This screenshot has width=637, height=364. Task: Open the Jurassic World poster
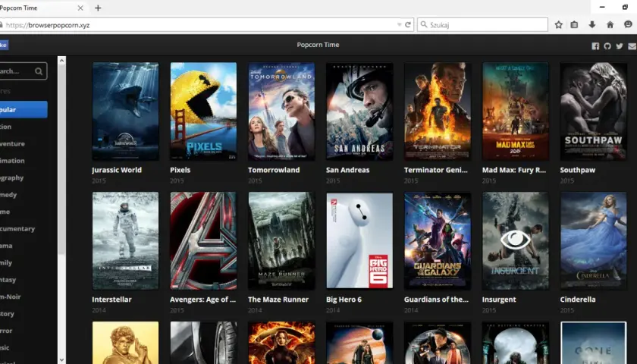[x=126, y=111]
